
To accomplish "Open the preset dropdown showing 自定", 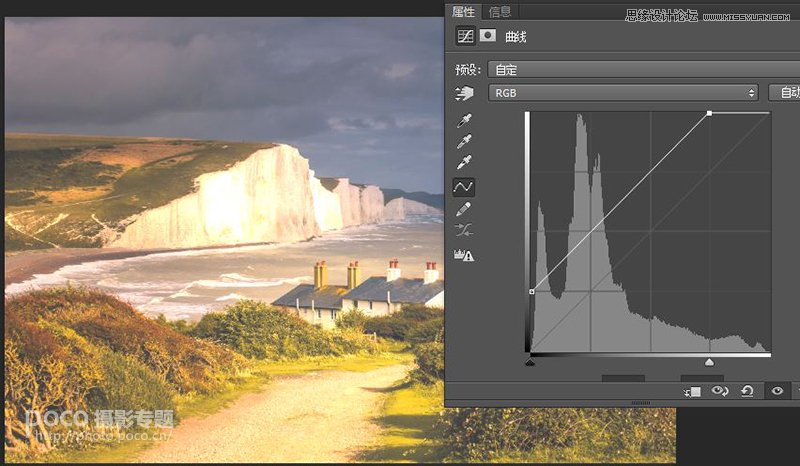I will coord(640,69).
